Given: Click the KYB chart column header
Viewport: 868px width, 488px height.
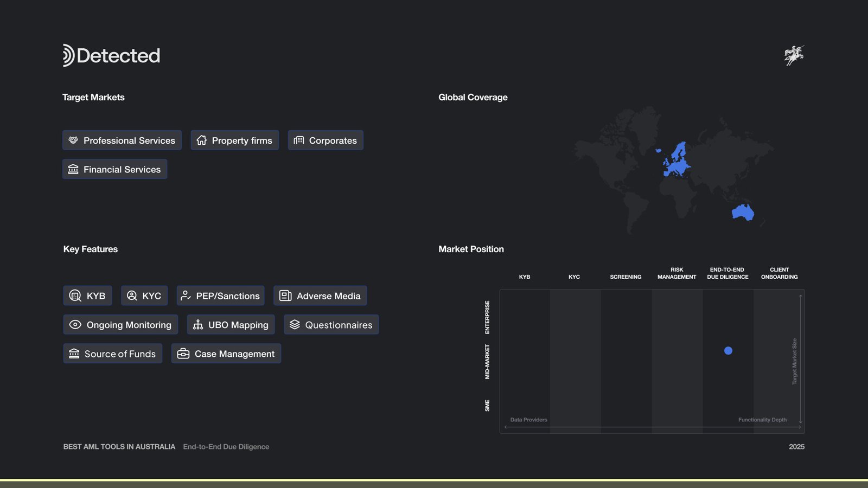Looking at the screenshot, I should click(x=525, y=277).
